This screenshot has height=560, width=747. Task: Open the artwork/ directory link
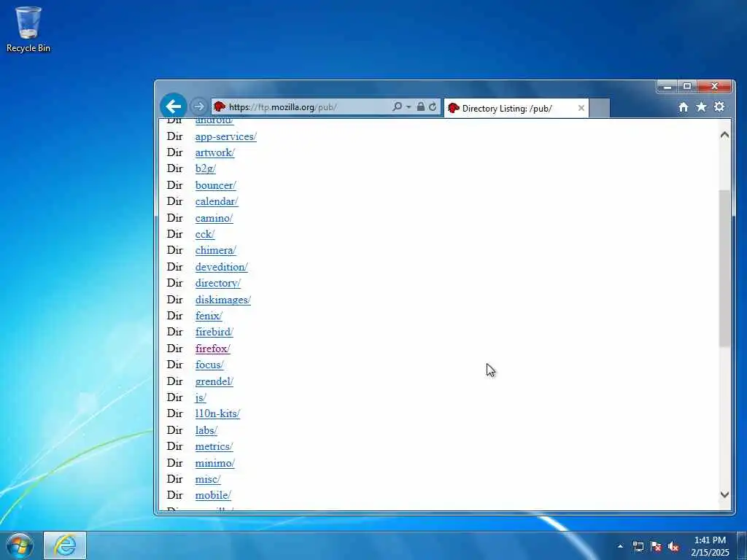215,152
